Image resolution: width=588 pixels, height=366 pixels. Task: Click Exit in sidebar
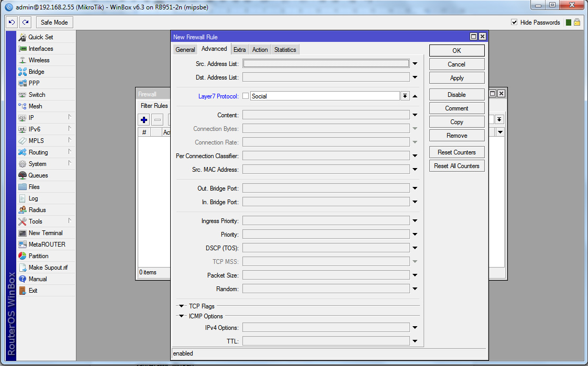46,291
